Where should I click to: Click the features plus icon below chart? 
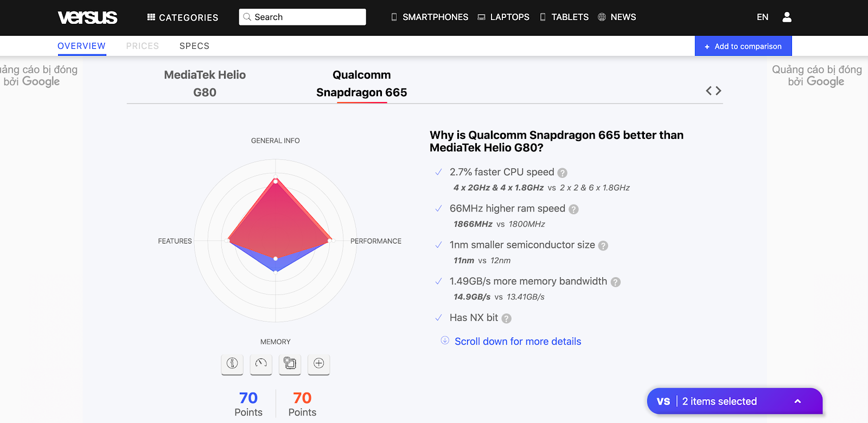tap(319, 364)
